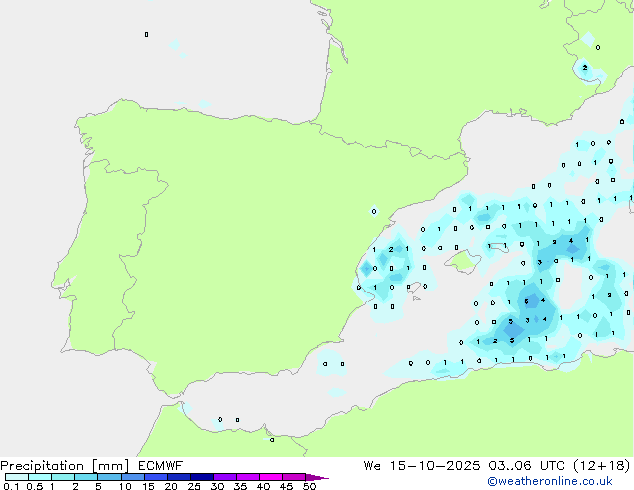Click the legend label "45"

coord(286,486)
